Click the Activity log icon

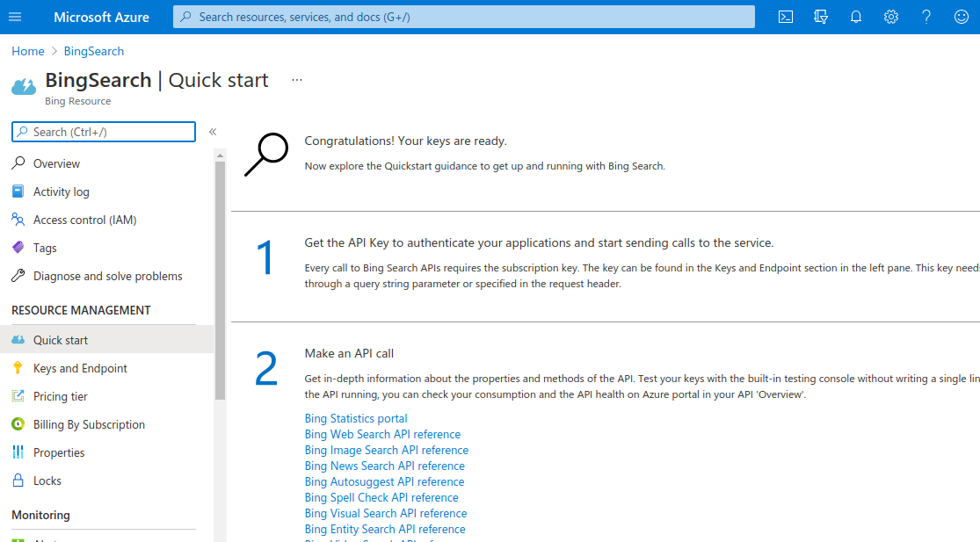(18, 192)
